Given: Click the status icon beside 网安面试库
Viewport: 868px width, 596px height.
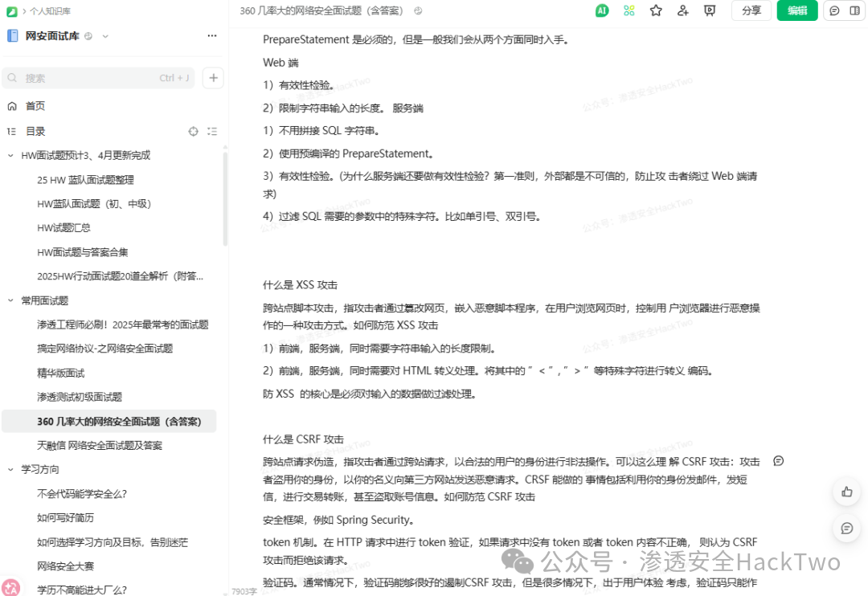Looking at the screenshot, I should 88,36.
